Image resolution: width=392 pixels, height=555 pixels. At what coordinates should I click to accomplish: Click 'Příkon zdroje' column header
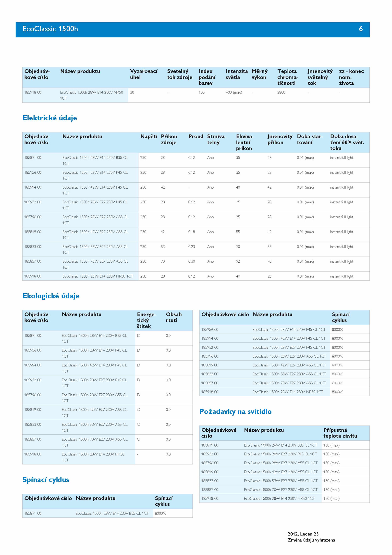pos(169,140)
